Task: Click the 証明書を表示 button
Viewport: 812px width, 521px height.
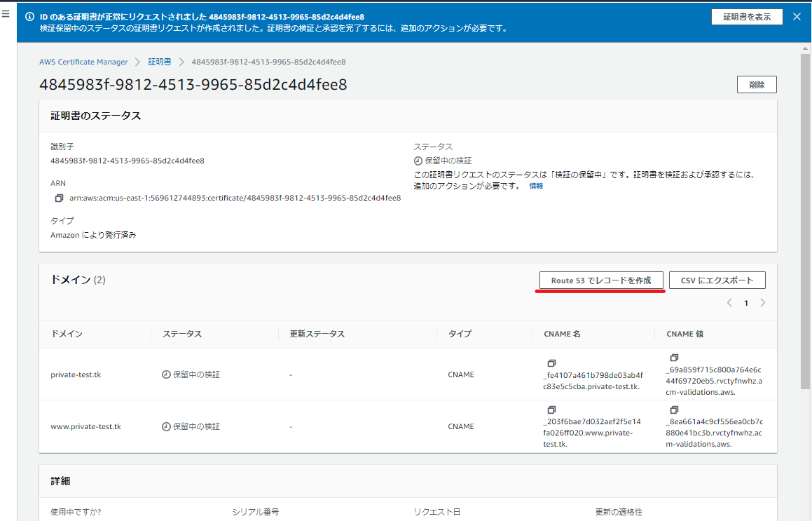Action: (x=747, y=17)
